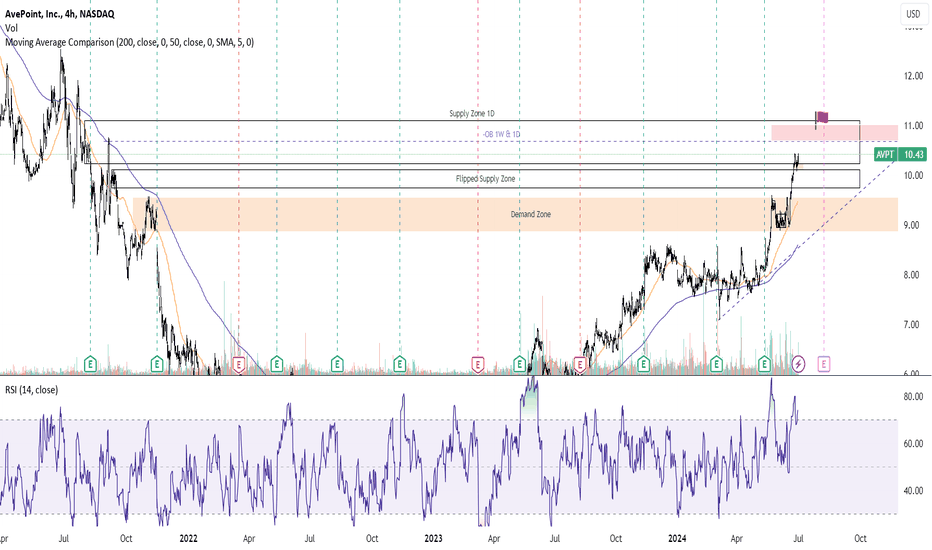Click the 10.43 current price label
932x550 pixels.
[913, 155]
